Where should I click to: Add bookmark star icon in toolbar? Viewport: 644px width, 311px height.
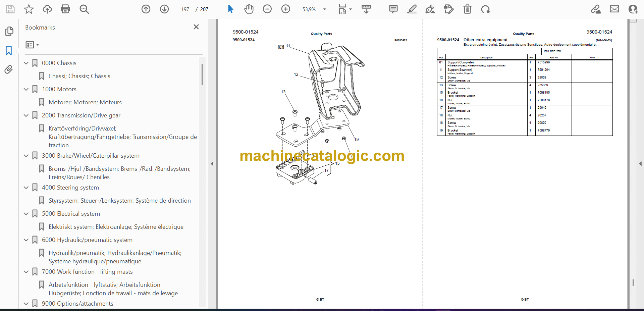coord(29,9)
